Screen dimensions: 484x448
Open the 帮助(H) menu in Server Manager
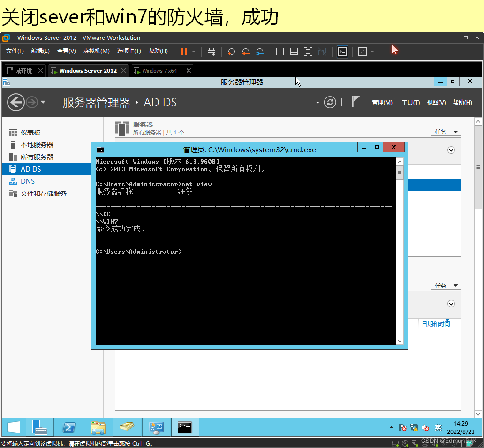(462, 102)
